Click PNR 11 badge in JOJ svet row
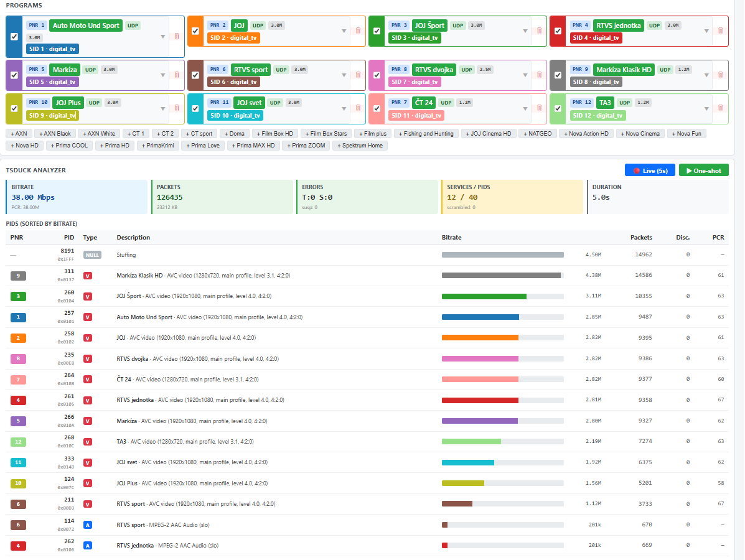The image size is (745, 560). (x=19, y=463)
